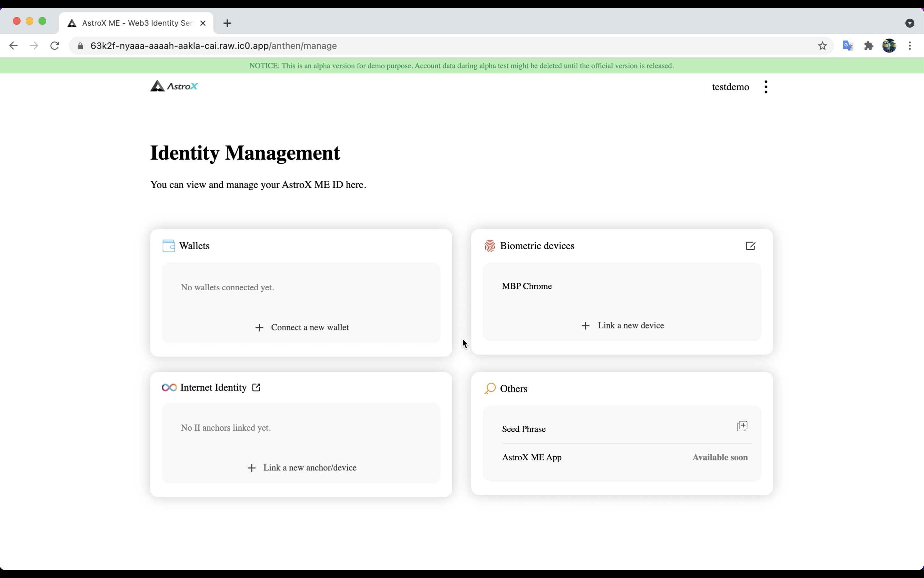Click the Wallets heading text
This screenshot has width=924, height=578.
pyautogui.click(x=194, y=246)
